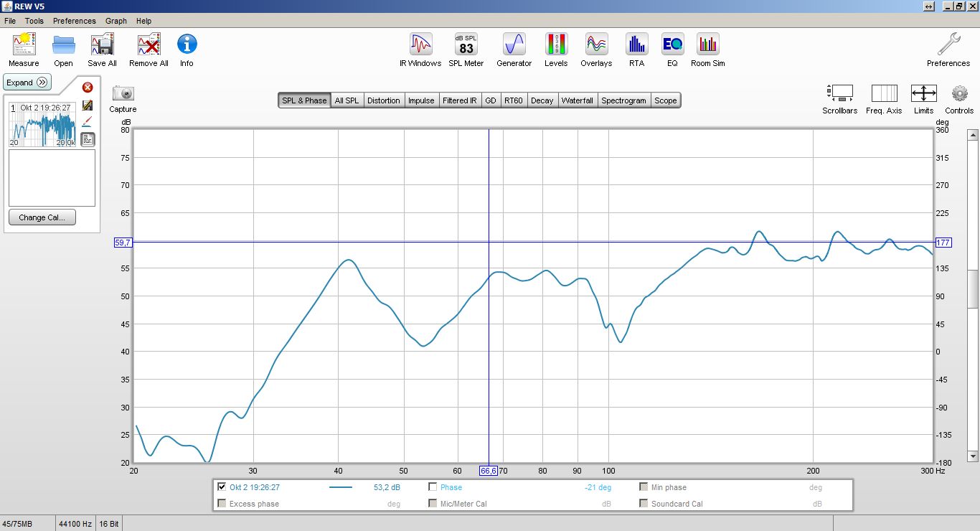Switch to the Scope tab
Viewport: 980px width, 531px height.
(666, 100)
